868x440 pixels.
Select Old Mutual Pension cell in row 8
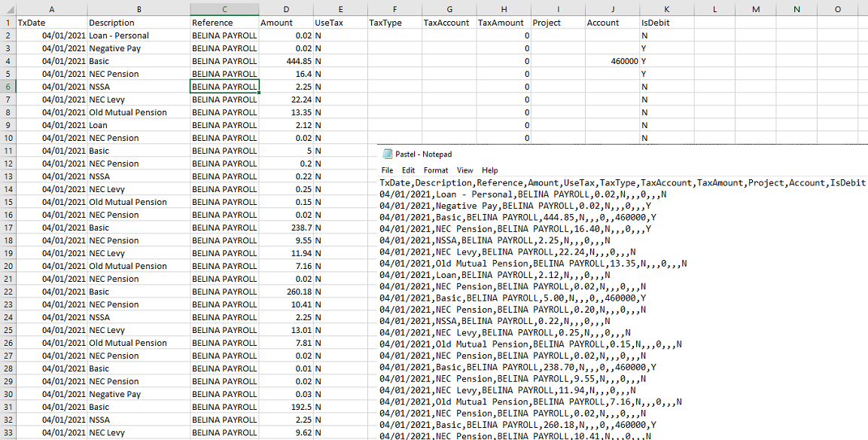[x=139, y=112]
